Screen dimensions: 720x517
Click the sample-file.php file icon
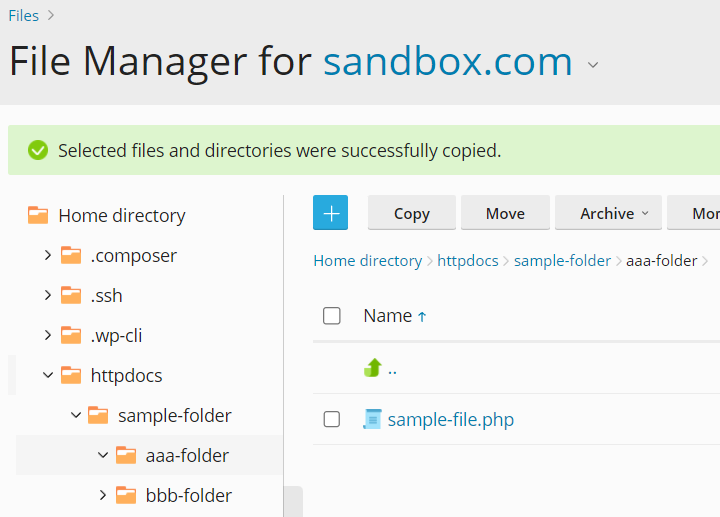click(373, 419)
